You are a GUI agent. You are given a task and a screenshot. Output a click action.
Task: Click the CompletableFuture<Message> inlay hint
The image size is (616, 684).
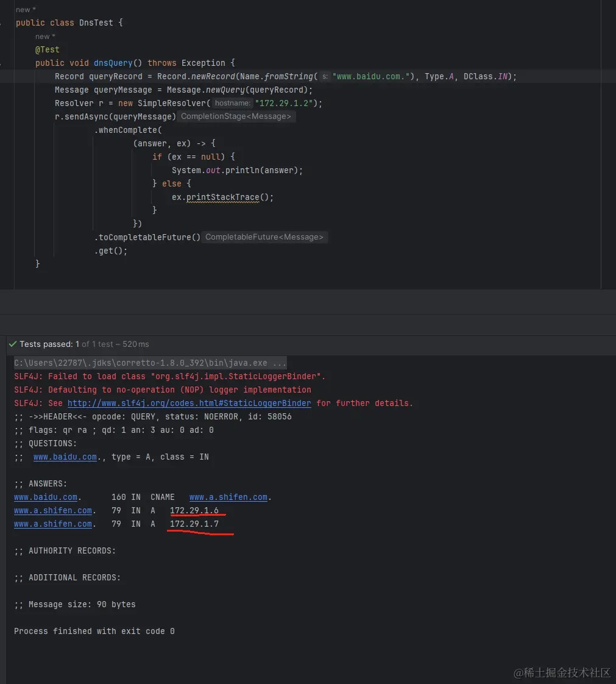pyautogui.click(x=264, y=237)
